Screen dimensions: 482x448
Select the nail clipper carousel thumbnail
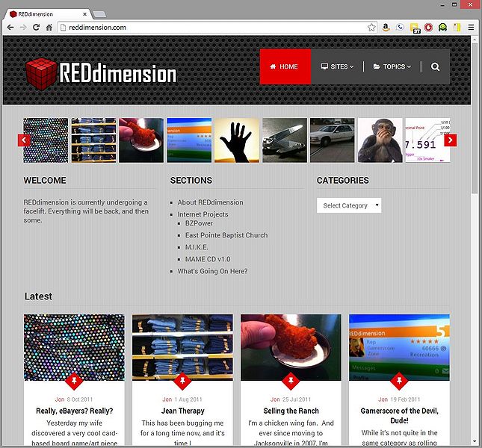pos(285,140)
